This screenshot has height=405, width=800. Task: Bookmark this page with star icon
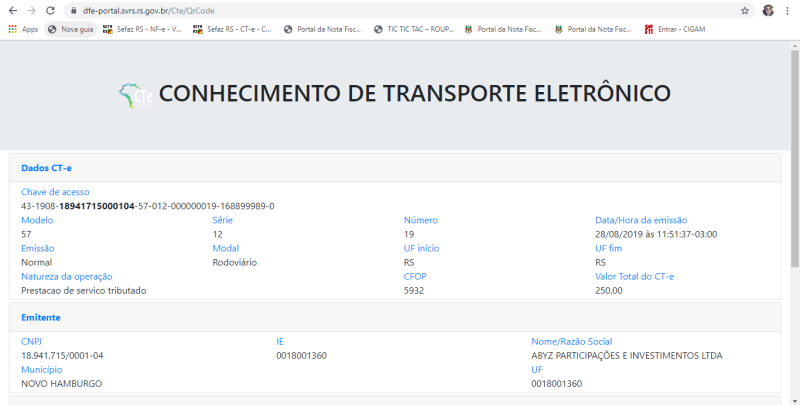(x=745, y=11)
